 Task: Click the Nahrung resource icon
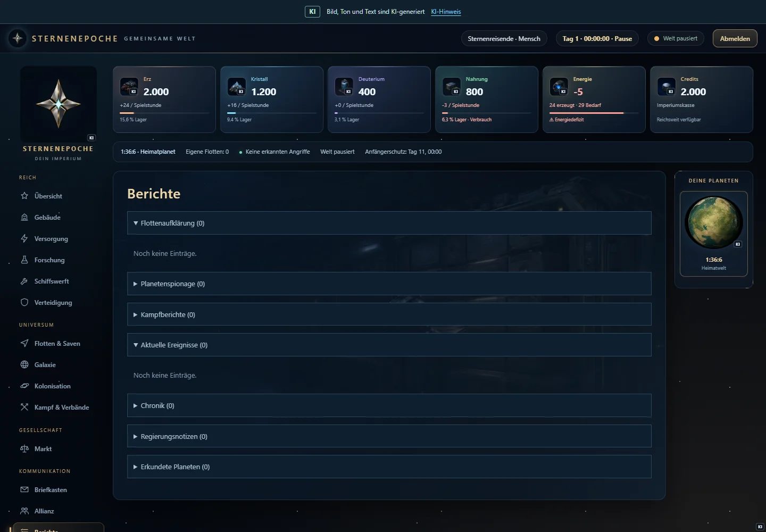coord(452,86)
